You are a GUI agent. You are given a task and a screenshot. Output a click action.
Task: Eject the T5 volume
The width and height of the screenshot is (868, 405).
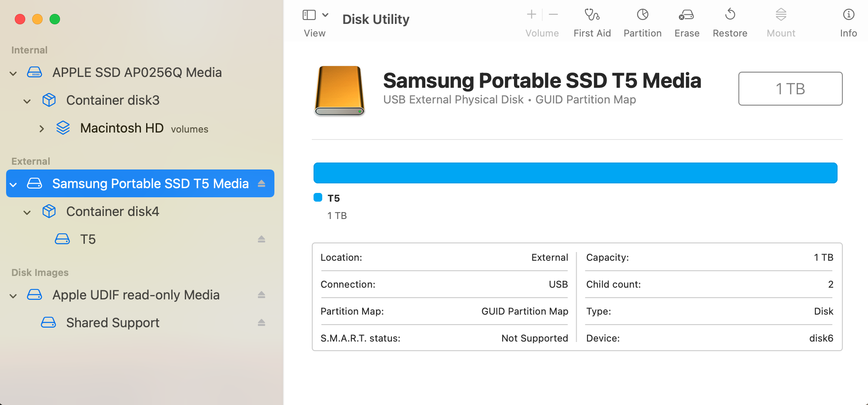261,239
